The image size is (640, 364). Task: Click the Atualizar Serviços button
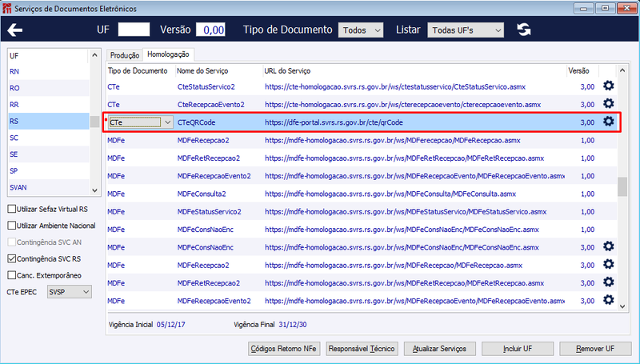(x=439, y=349)
